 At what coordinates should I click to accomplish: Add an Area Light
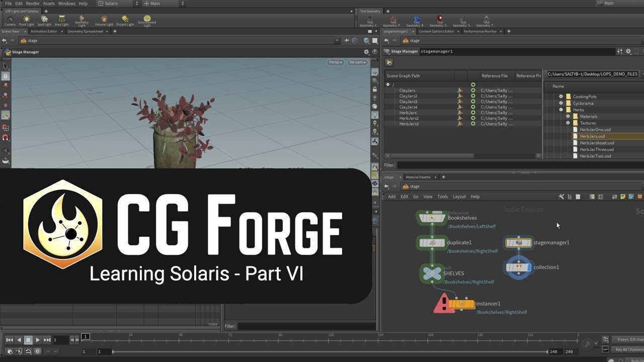pyautogui.click(x=61, y=21)
